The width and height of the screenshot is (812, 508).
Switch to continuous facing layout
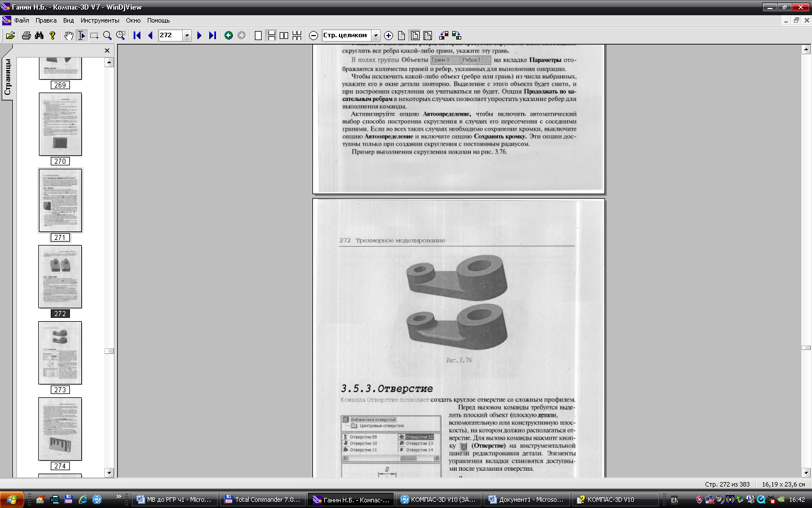tap(297, 36)
